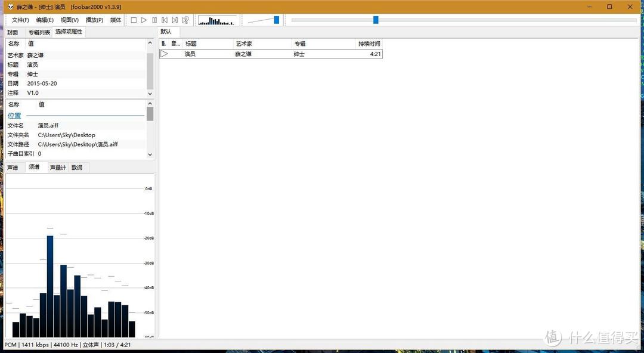Click the 名称 header of metadata list
This screenshot has width=644, height=353.
[x=14, y=44]
